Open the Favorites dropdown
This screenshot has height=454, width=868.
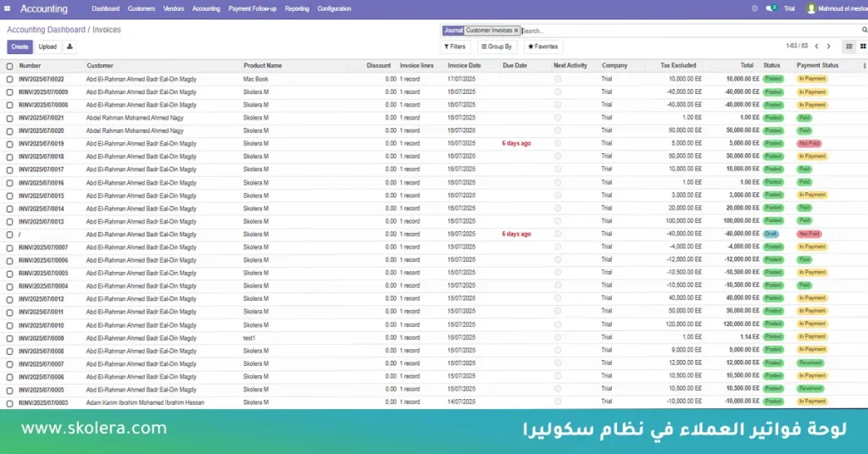(542, 47)
